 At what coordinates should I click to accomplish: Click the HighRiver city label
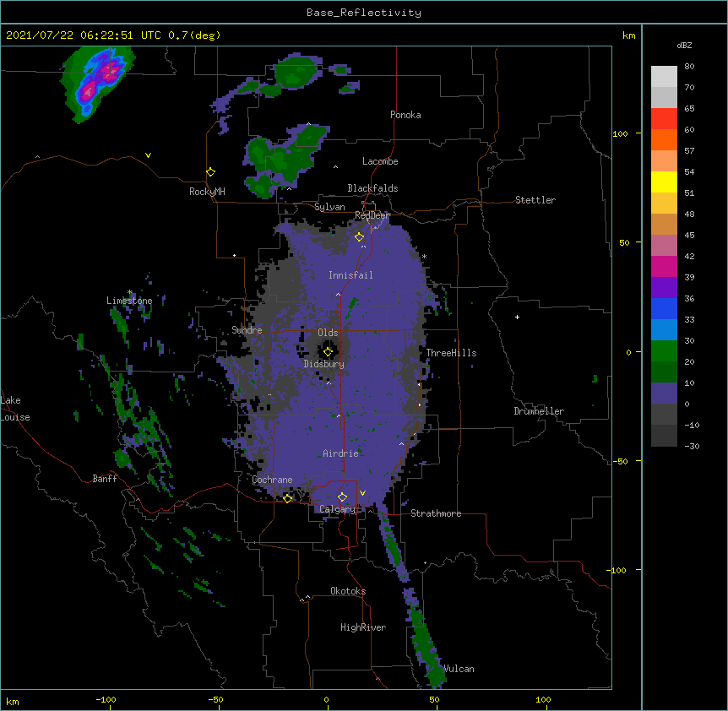363,627
